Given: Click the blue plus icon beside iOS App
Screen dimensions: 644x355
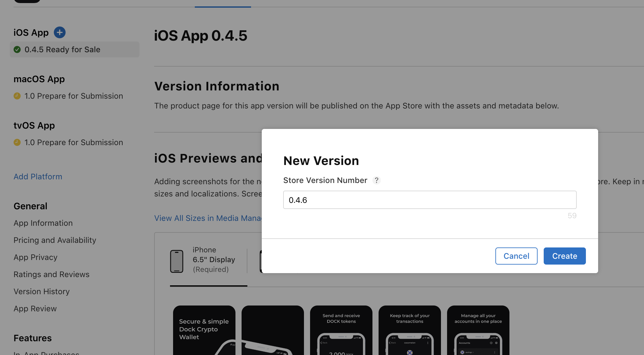Looking at the screenshot, I should pyautogui.click(x=60, y=32).
